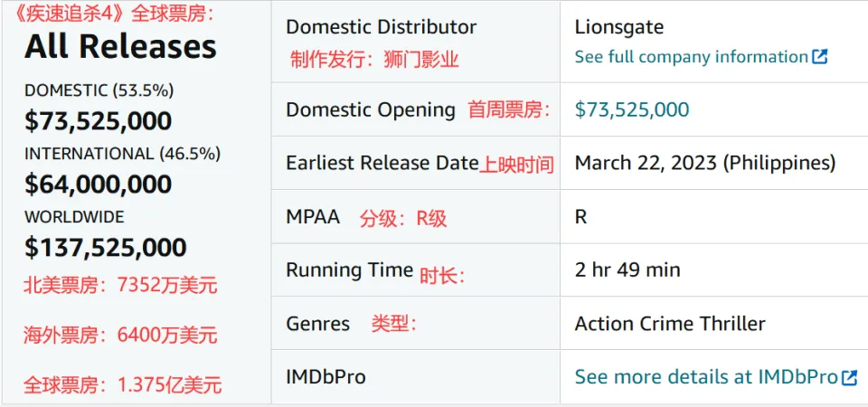Screen dimensions: 868x407
Task: Click the 'All Releases' heading
Action: [120, 47]
